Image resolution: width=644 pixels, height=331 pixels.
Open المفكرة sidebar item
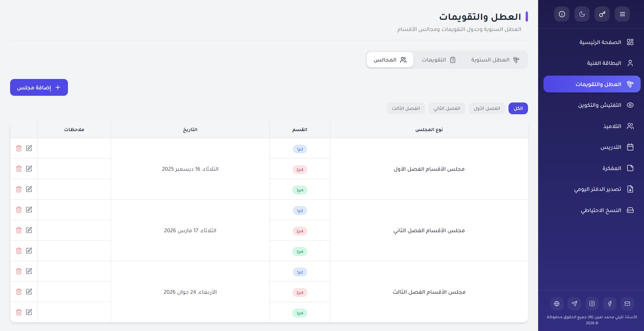click(592, 168)
